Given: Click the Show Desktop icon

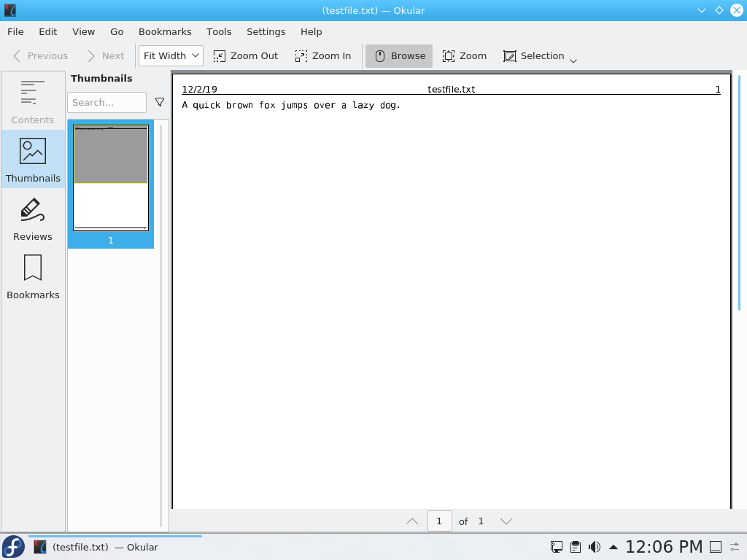Looking at the screenshot, I should (716, 547).
